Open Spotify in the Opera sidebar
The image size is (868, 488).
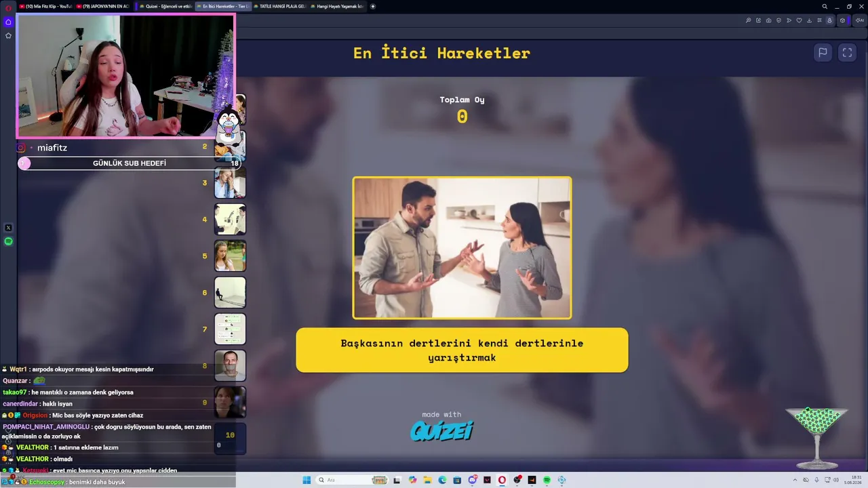(x=8, y=241)
